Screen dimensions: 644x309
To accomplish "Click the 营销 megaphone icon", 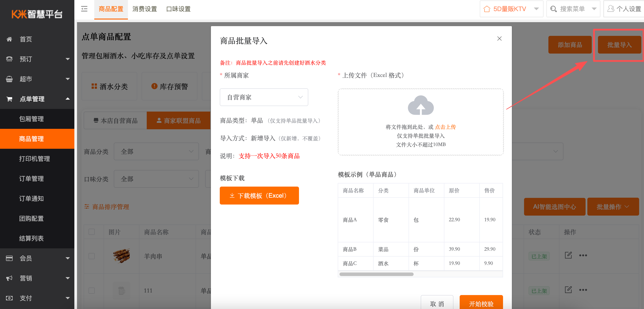I will pos(9,278).
